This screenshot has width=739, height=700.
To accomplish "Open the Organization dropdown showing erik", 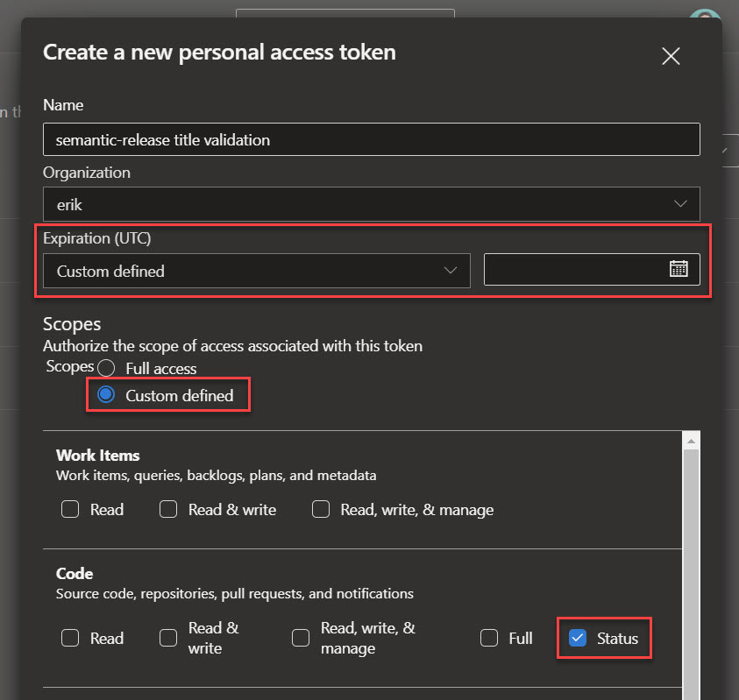I will (372, 204).
